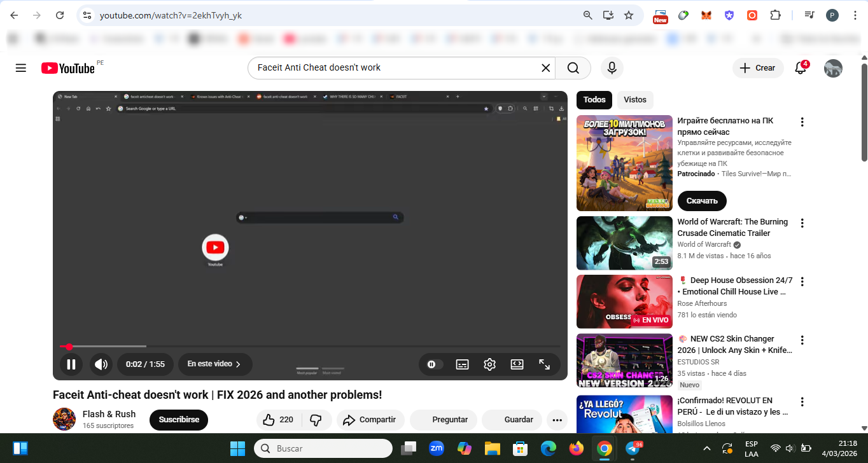Start voice search with the microphone
Screen dimensions: 868x463
[612, 68]
